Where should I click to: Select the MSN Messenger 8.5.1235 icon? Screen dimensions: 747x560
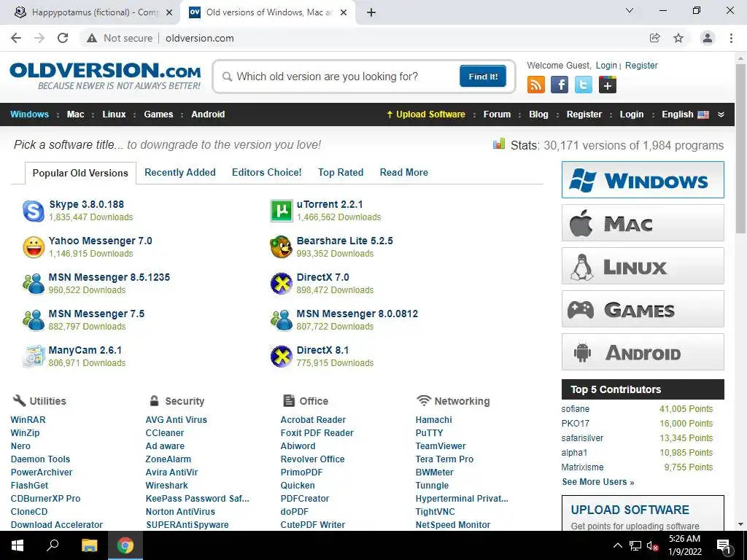click(x=34, y=284)
